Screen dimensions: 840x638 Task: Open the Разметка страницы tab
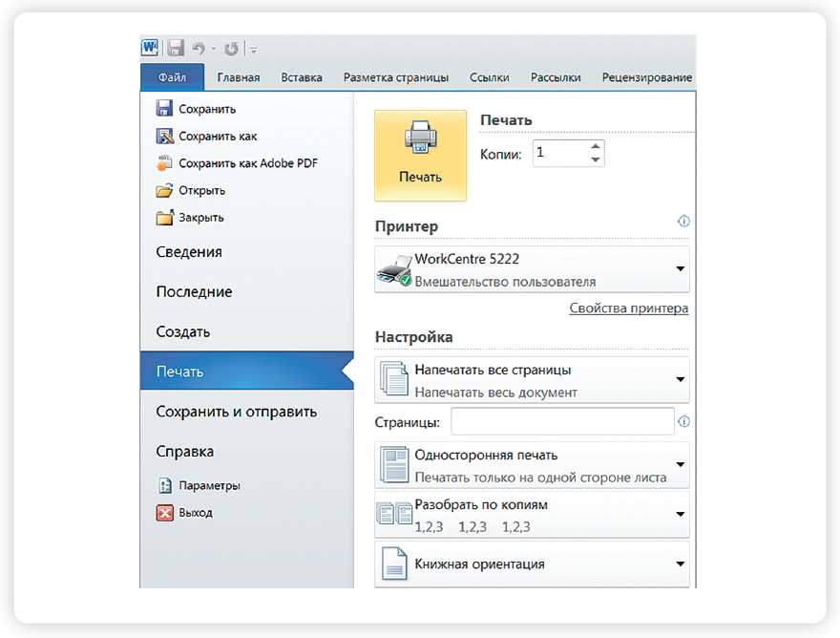(x=396, y=77)
